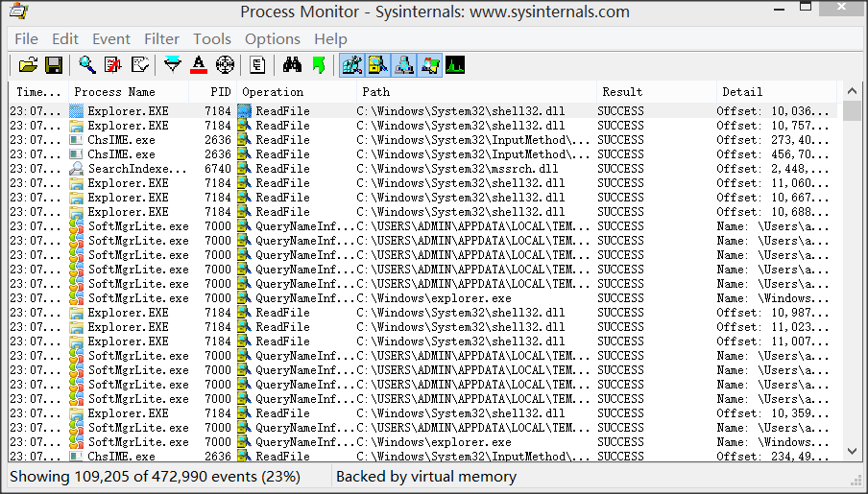
Task: Toggle the Capture events magnifier icon
Action: 87,65
